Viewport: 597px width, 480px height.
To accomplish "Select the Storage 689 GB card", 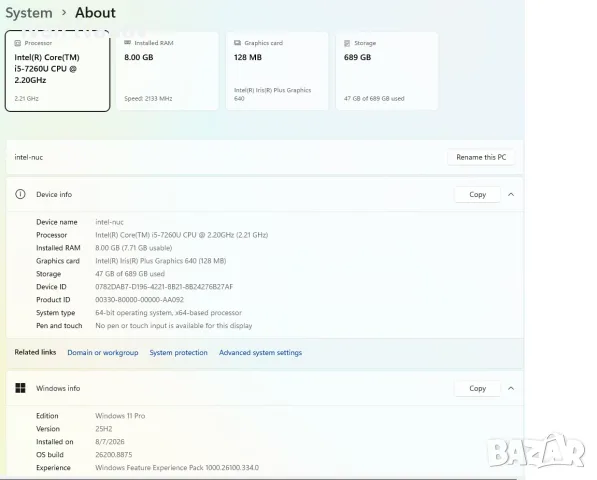I will pyautogui.click(x=387, y=71).
